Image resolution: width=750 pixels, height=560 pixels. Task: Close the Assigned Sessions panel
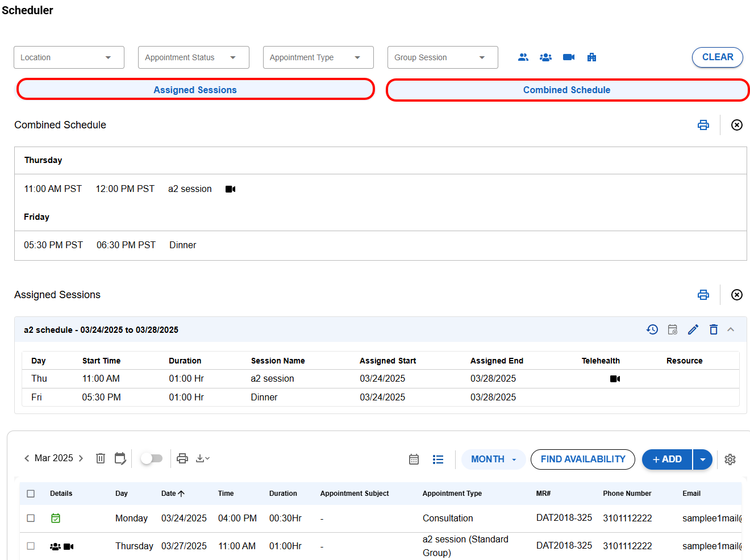(x=736, y=295)
